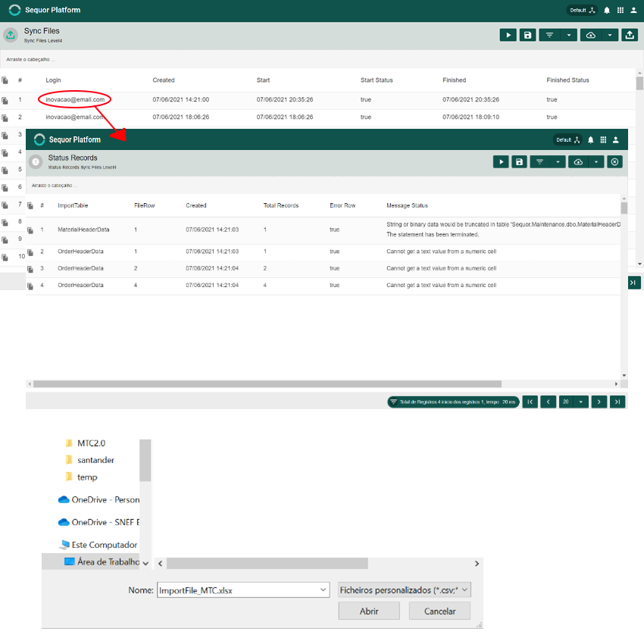Copy row 1 icon in the Sync Files table

5,100
